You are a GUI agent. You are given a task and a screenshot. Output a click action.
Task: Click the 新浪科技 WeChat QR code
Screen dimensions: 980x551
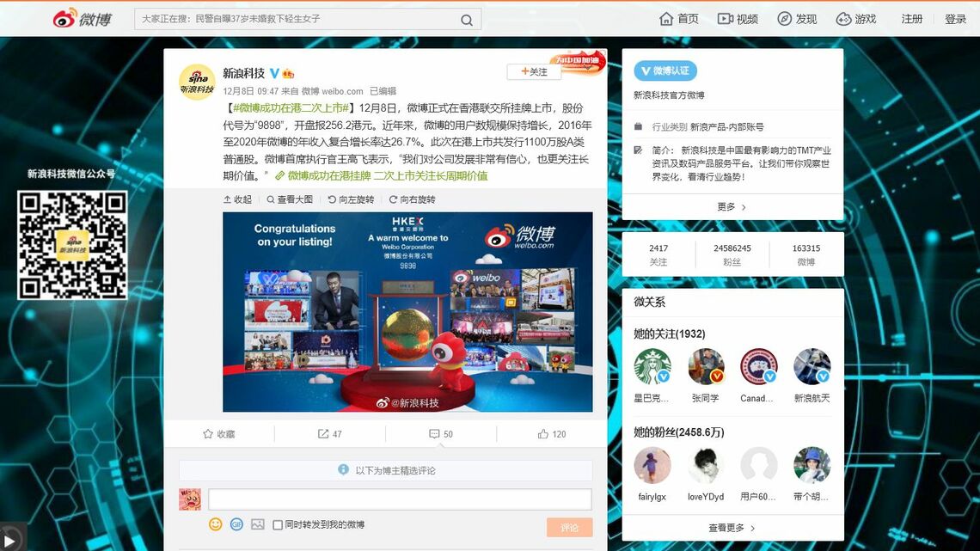click(x=72, y=246)
